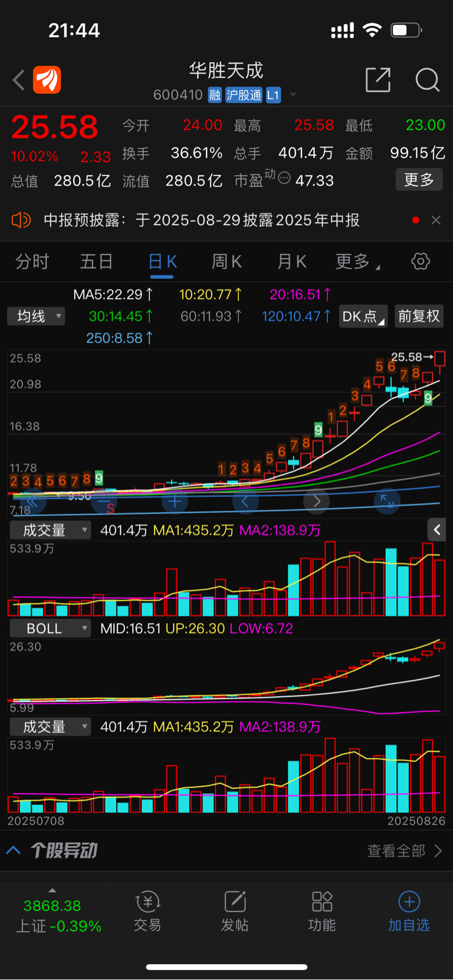The height and width of the screenshot is (980, 453).
Task: Zoom in chart with plus button
Action: [175, 501]
